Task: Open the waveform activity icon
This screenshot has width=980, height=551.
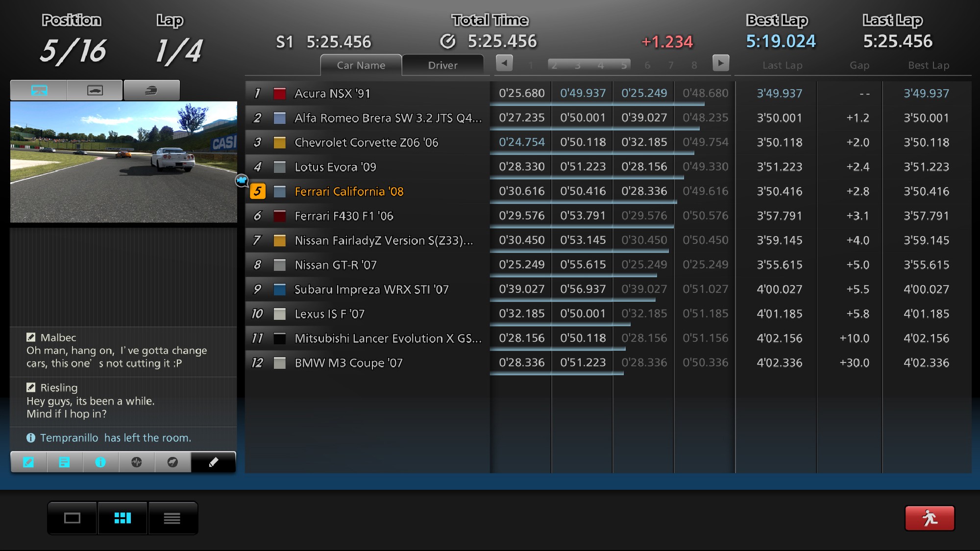Action: point(137,462)
